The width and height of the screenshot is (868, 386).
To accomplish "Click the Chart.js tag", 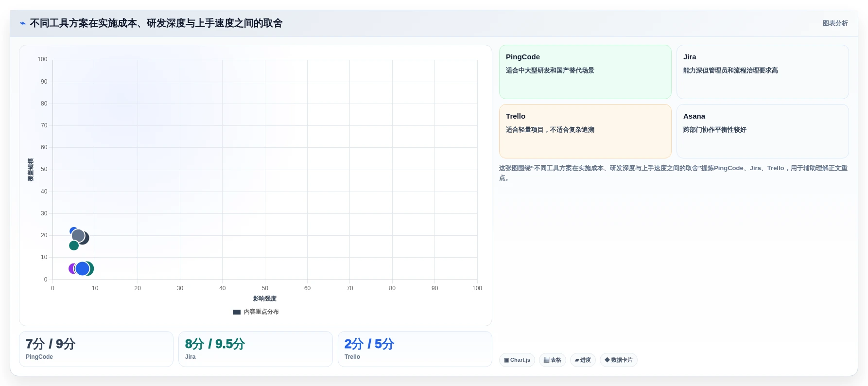I will 517,360.
